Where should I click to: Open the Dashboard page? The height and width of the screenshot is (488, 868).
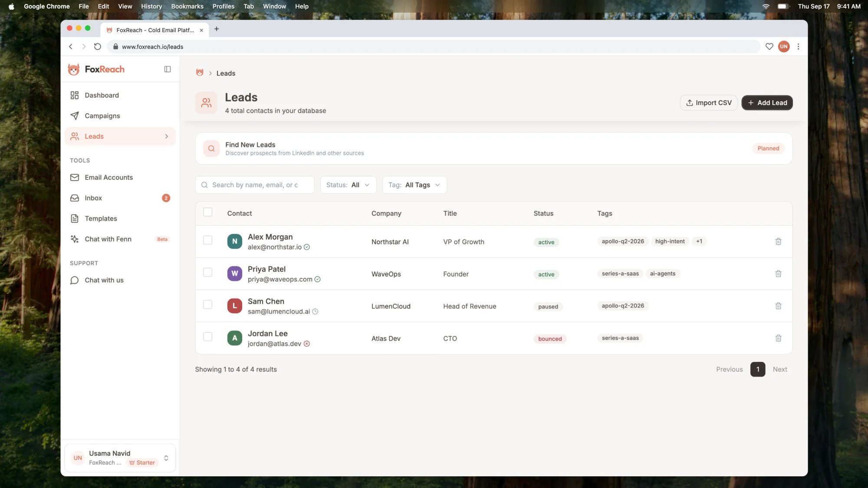[x=120, y=95]
